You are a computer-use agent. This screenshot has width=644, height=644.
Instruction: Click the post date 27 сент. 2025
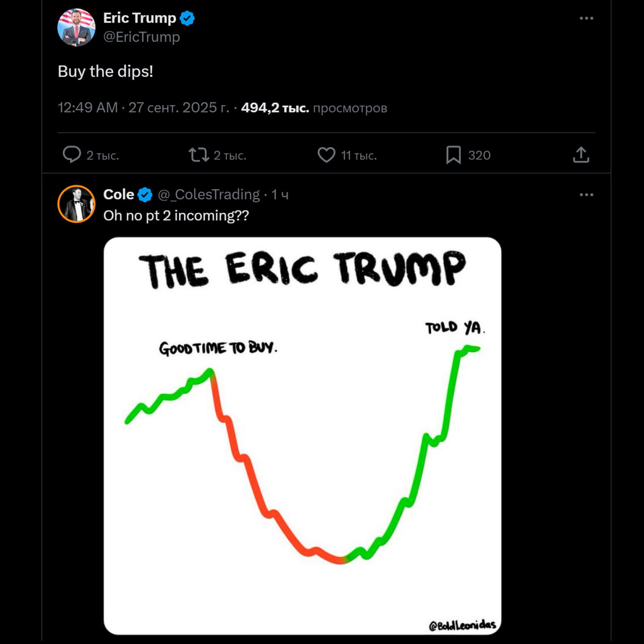(179, 108)
